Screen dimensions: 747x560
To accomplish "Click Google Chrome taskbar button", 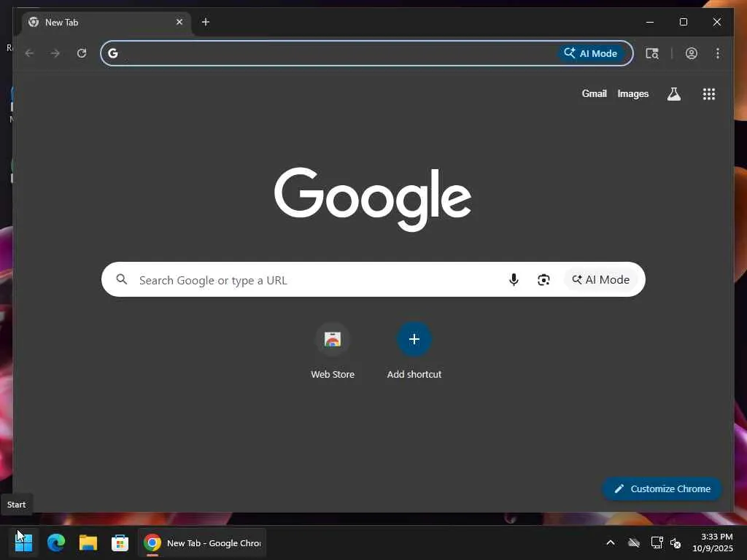I will tap(202, 542).
